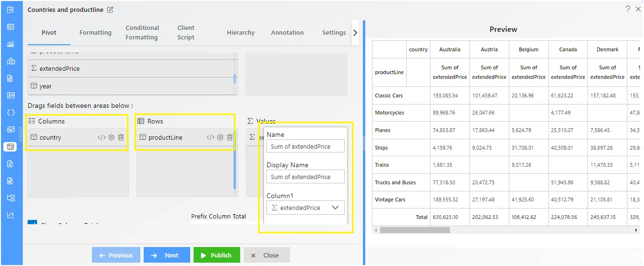This screenshot has height=266, width=644.
Task: Click the Trucks and Buses row label
Action: pyautogui.click(x=395, y=182)
